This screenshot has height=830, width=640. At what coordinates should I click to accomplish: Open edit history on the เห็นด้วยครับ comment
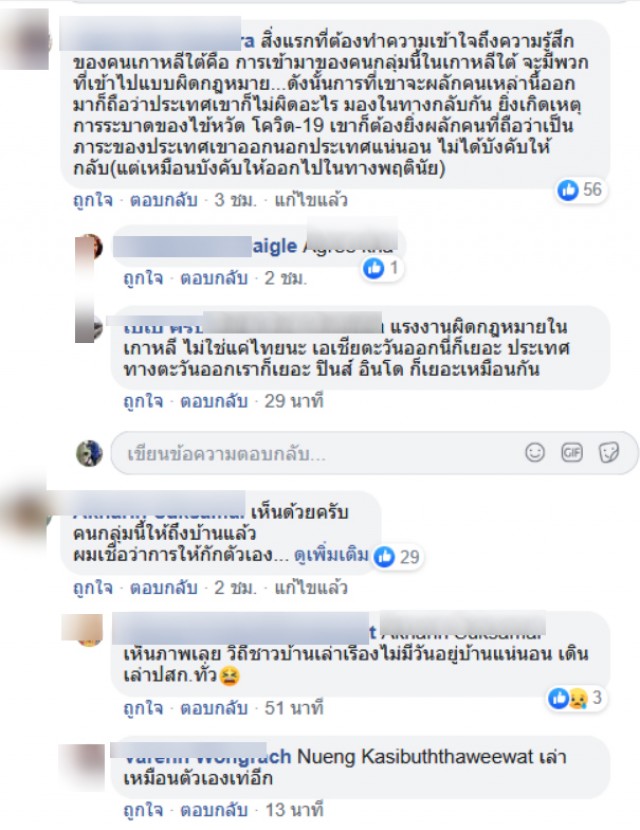[x=311, y=588]
